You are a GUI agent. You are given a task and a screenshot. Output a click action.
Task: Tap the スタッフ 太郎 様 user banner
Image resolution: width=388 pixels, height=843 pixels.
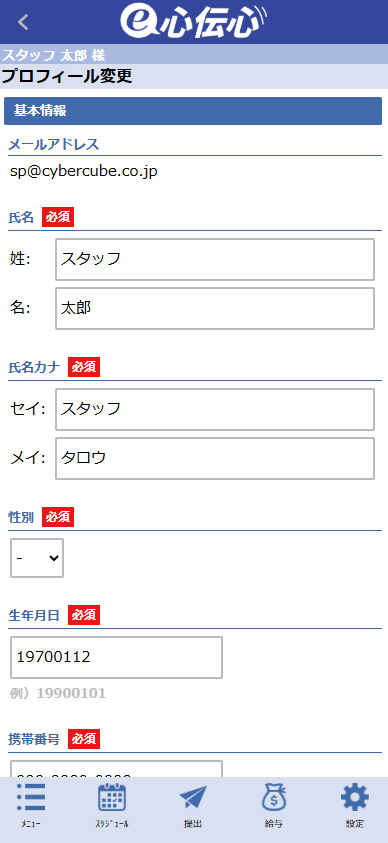click(x=194, y=55)
